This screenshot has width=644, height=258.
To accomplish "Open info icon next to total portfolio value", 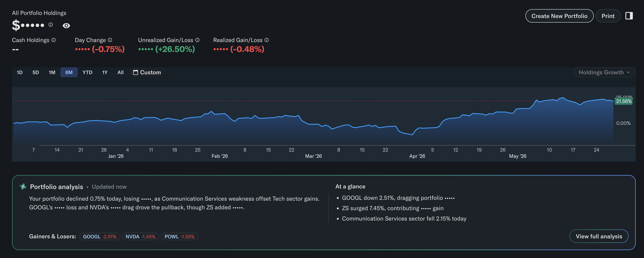I will 51,25.
